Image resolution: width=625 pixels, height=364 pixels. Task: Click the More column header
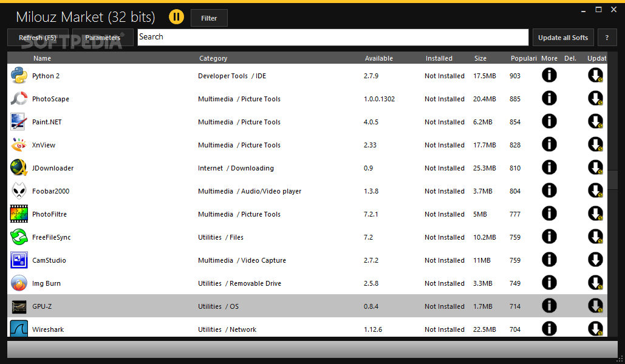click(x=549, y=58)
